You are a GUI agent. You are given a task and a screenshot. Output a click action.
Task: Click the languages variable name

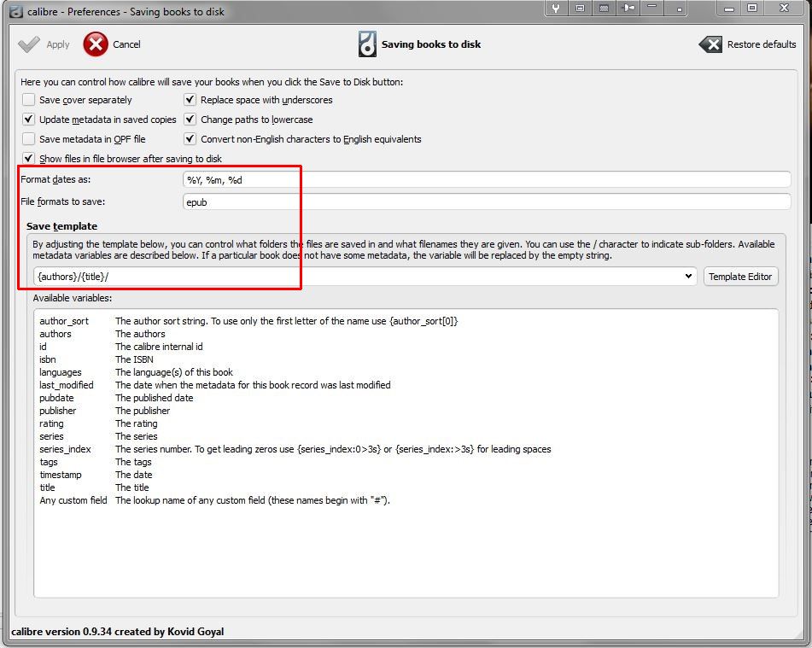(61, 372)
